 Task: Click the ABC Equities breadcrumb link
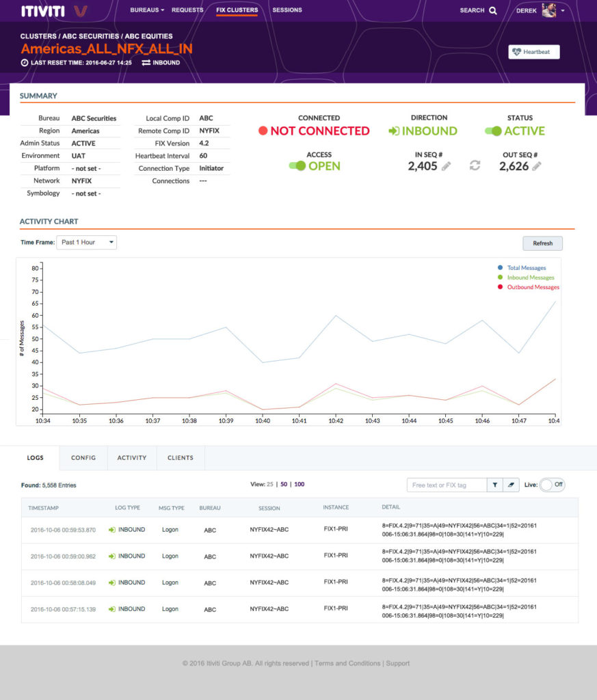click(x=148, y=36)
